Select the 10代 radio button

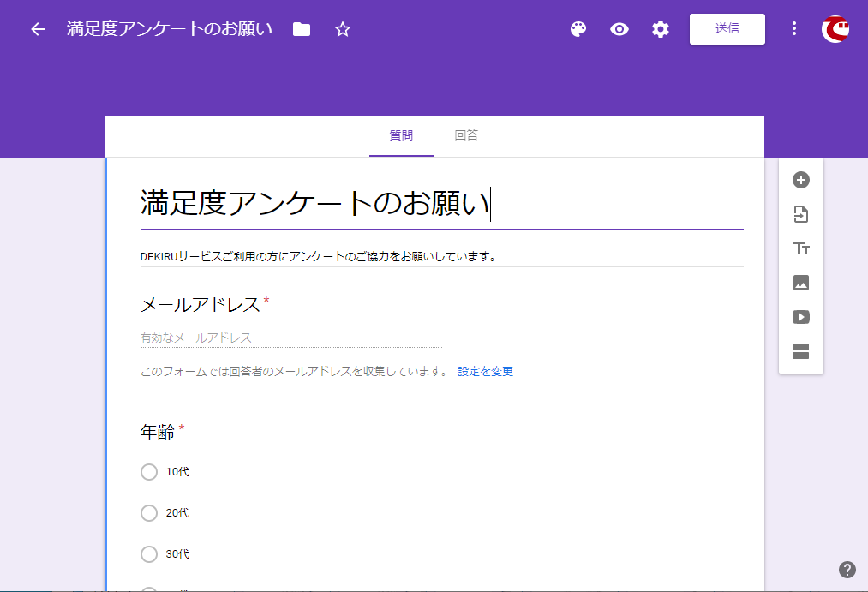click(x=149, y=472)
